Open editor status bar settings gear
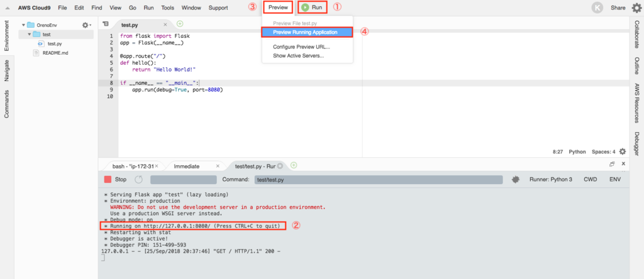The height and width of the screenshot is (279, 644). [x=623, y=151]
